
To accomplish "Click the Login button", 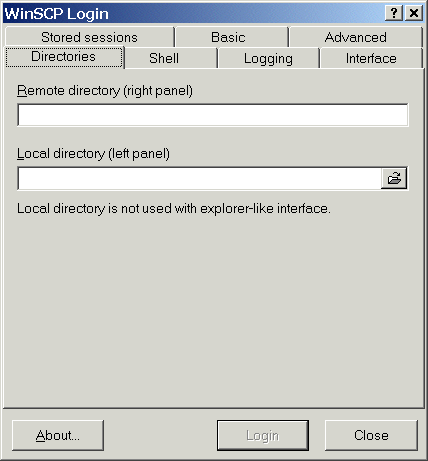I will [x=263, y=435].
